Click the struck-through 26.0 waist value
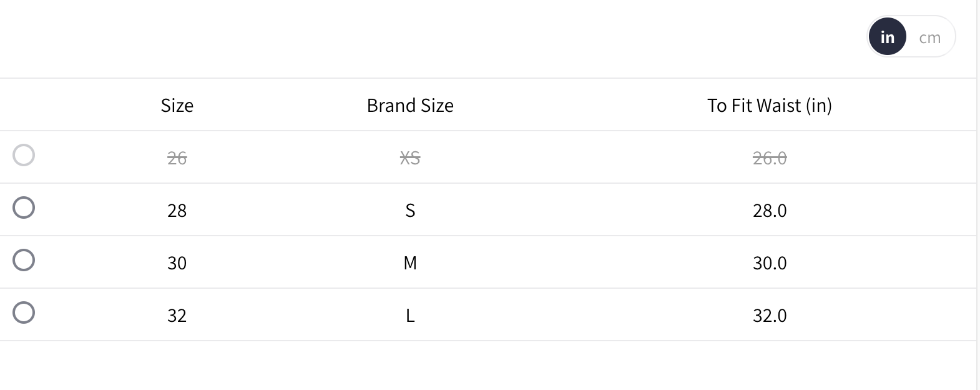 [769, 158]
